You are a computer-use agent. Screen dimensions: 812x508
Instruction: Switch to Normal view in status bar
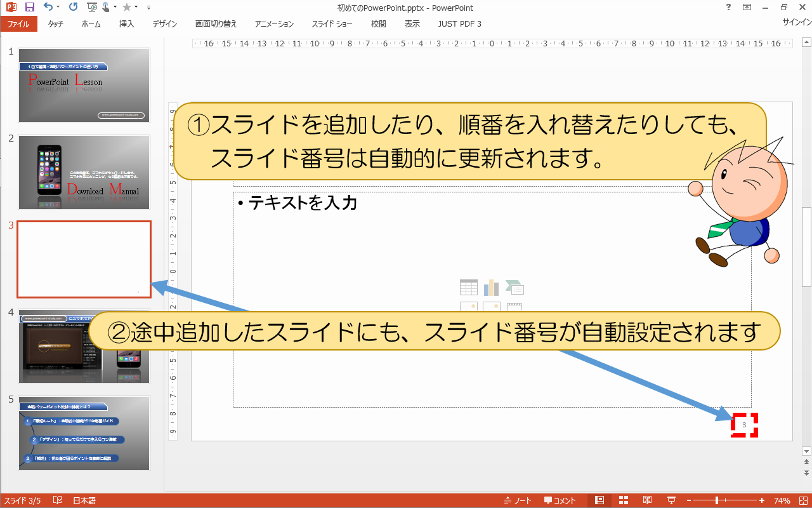(x=599, y=500)
